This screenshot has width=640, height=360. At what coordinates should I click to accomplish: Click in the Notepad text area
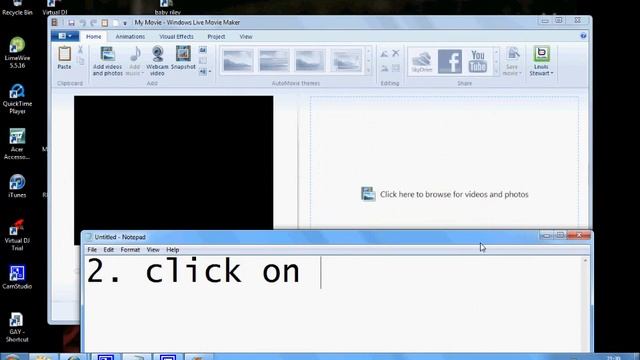coord(333,304)
